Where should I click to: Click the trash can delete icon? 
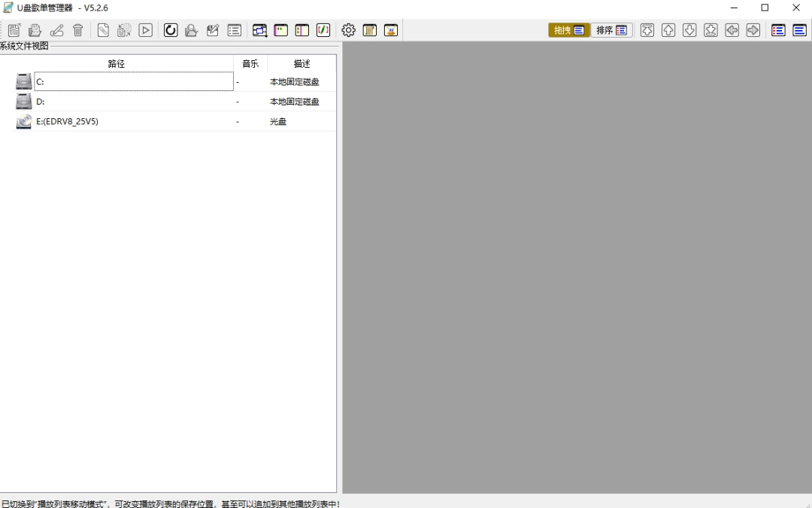(x=78, y=30)
